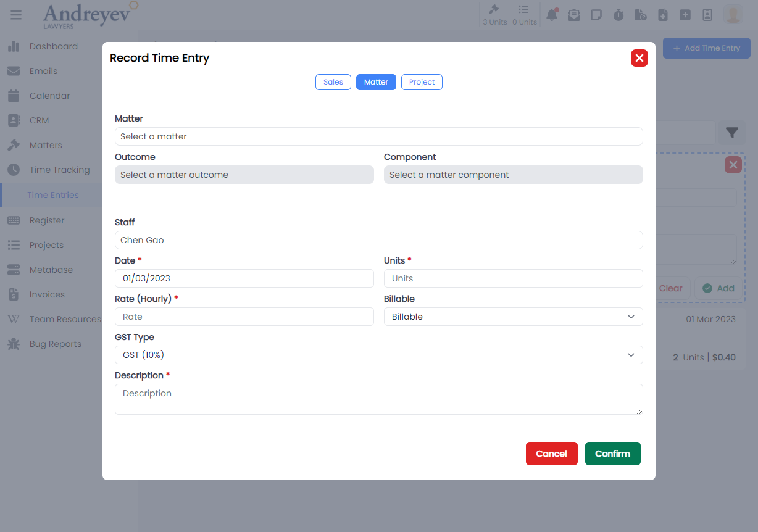Choose the Project entry type

[422, 82]
